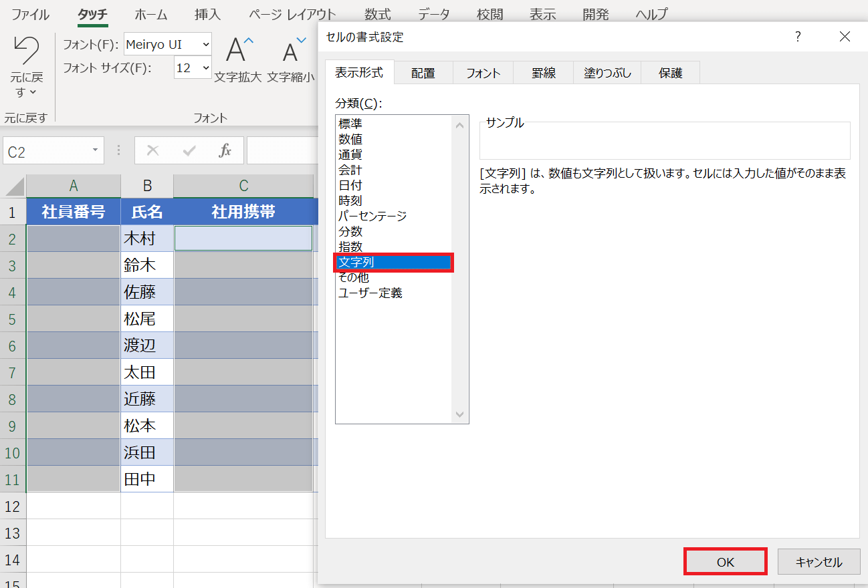Screen dimensions: 868x588
Task: Switch to the 罫線 tab
Action: tap(544, 73)
